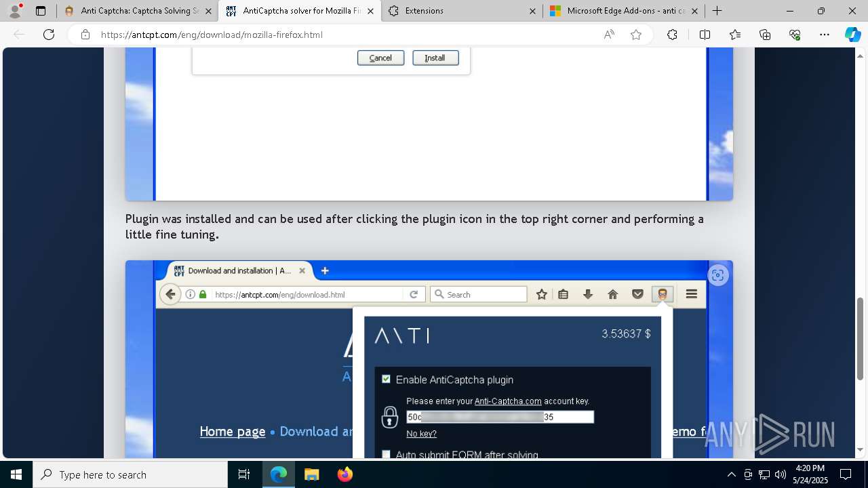
Task: Open the Windows Start menu
Action: click(x=16, y=474)
